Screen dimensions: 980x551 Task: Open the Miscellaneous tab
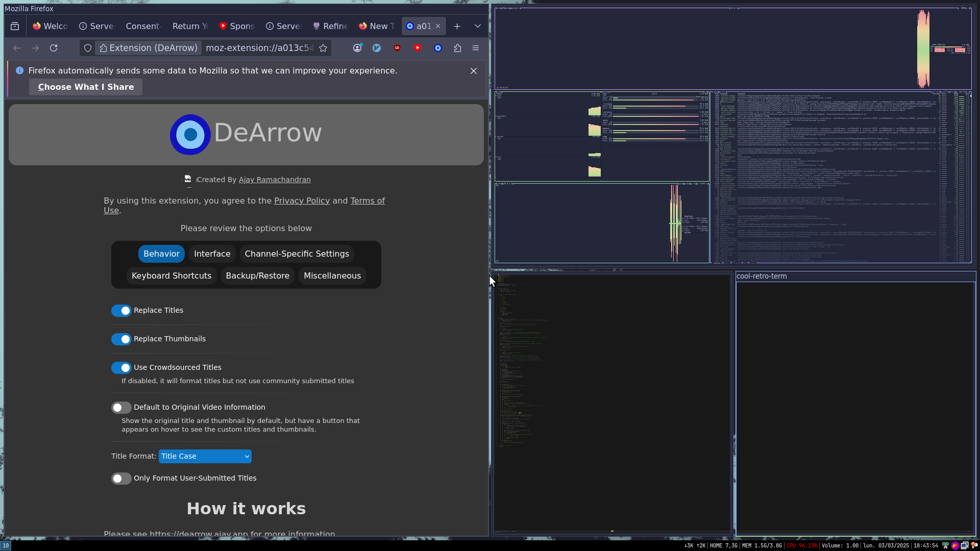pos(332,275)
